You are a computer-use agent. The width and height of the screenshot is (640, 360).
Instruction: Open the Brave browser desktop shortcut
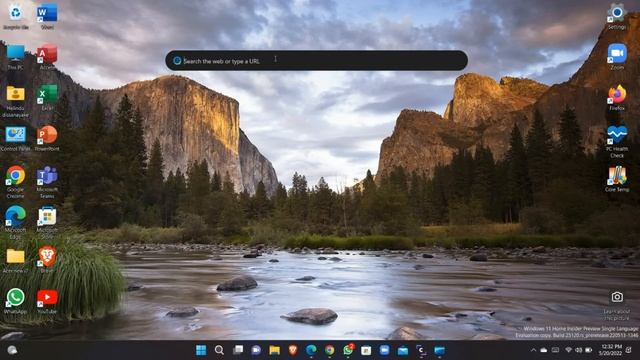[47, 260]
